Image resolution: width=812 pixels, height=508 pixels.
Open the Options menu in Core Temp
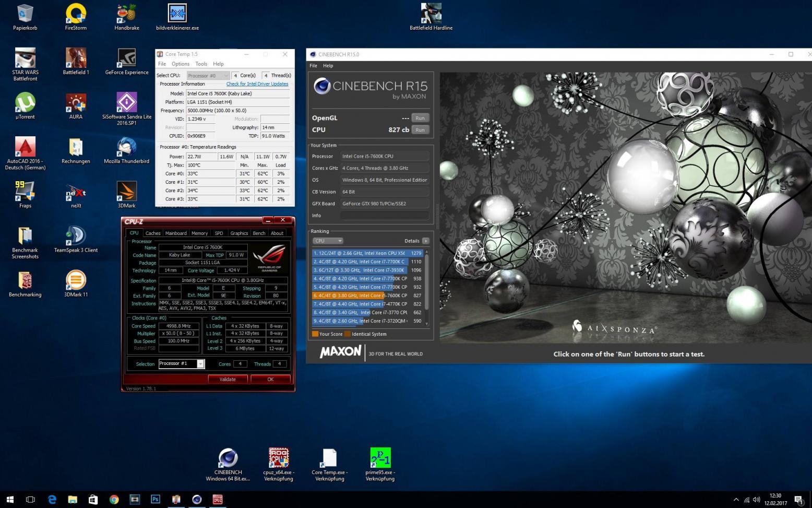pos(181,64)
